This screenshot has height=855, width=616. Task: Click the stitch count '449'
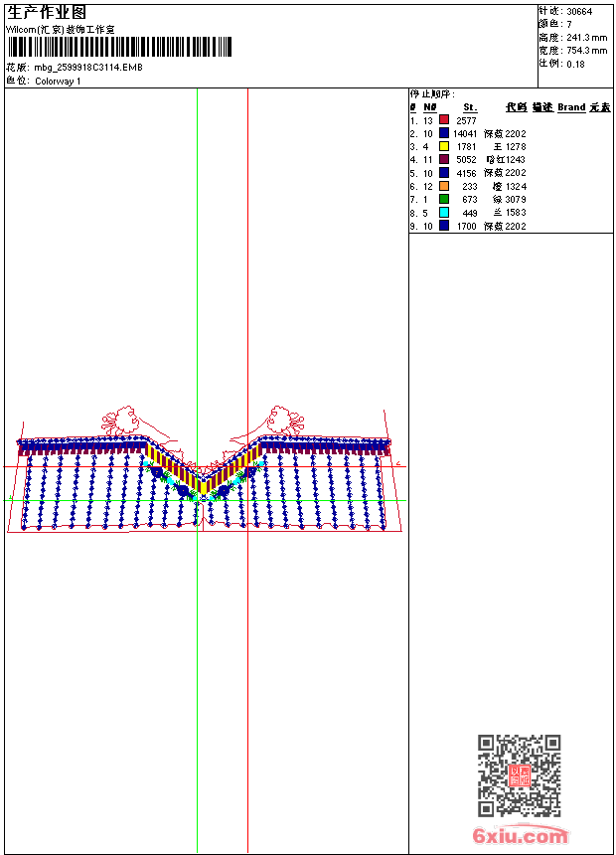(x=469, y=213)
